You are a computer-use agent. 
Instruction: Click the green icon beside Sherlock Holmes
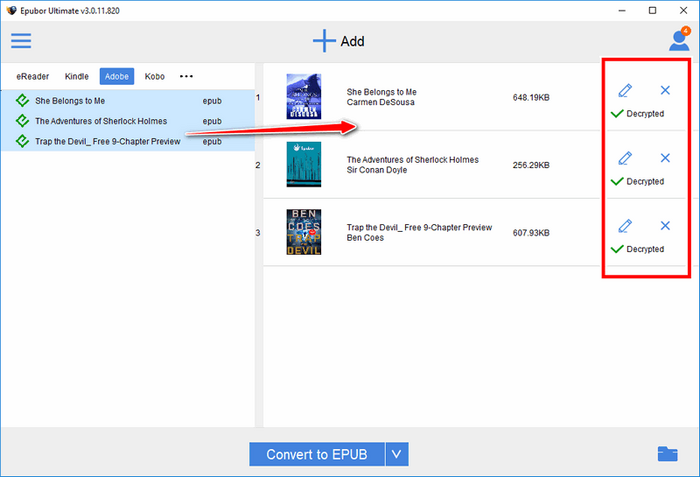tap(22, 121)
